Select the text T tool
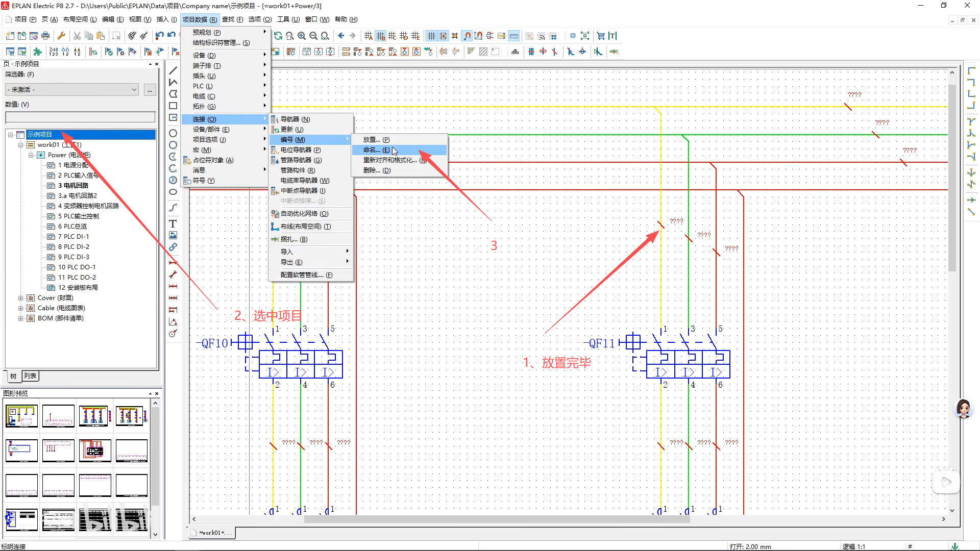 pyautogui.click(x=173, y=224)
